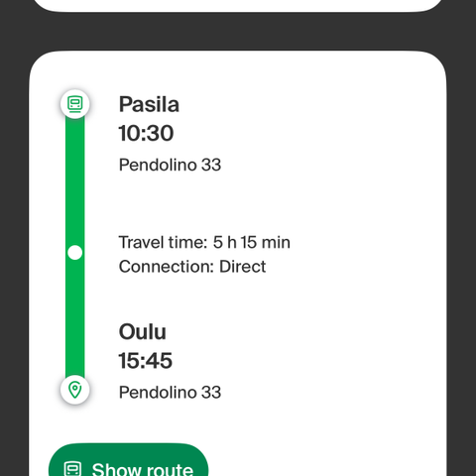Click the train icon inside Show route button
Viewport: 476px width, 476px height.
tap(72, 469)
